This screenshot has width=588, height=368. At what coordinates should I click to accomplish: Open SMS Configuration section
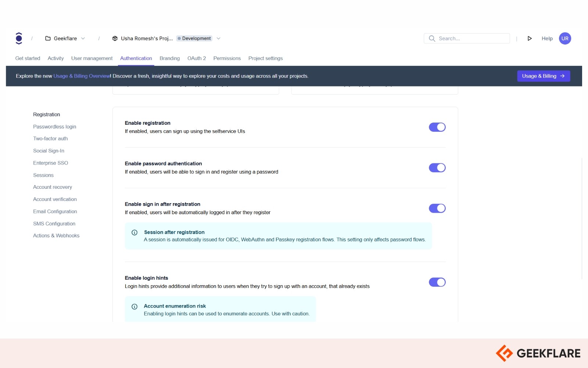(54, 224)
